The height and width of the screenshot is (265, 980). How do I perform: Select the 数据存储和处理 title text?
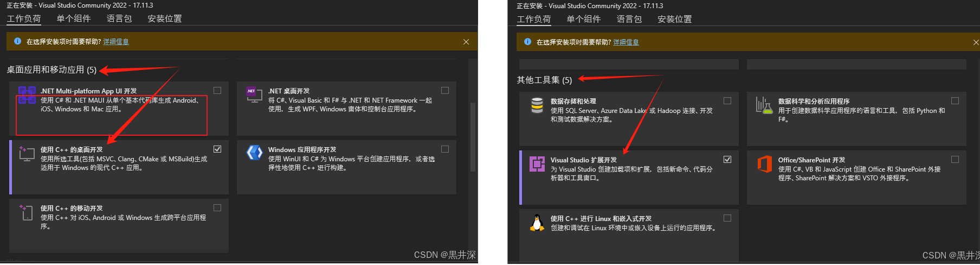pyautogui.click(x=573, y=101)
